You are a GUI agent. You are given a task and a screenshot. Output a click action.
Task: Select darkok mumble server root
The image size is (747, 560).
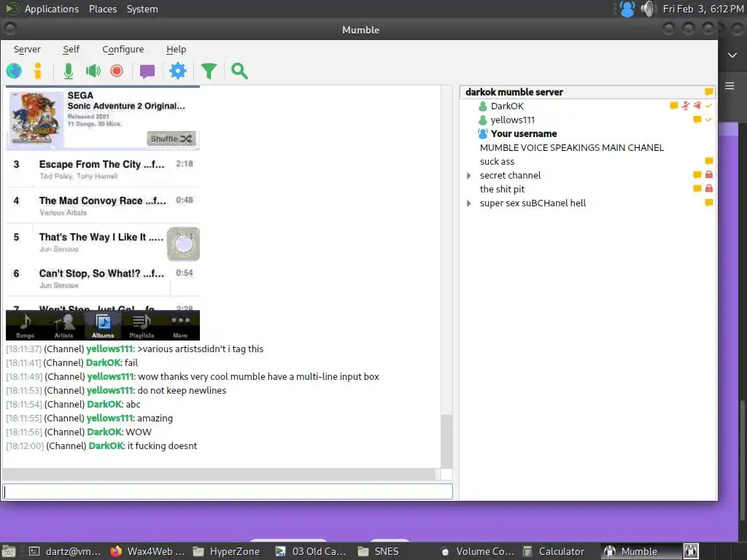[x=514, y=92]
